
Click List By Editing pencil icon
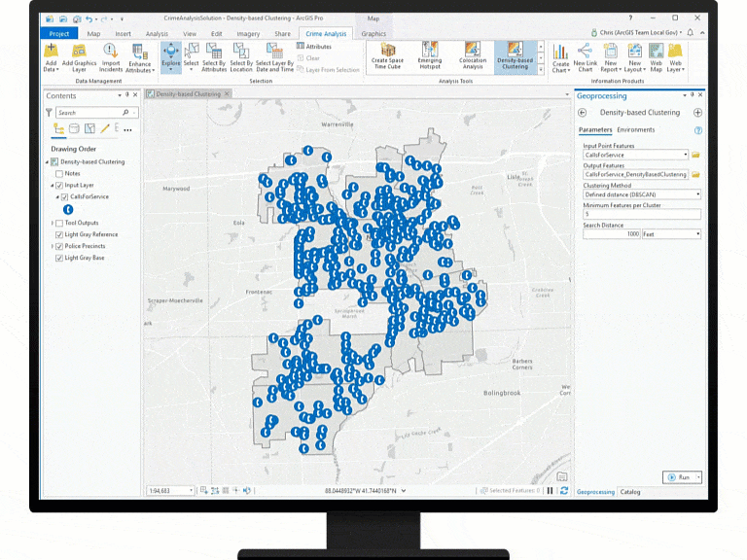tap(105, 128)
